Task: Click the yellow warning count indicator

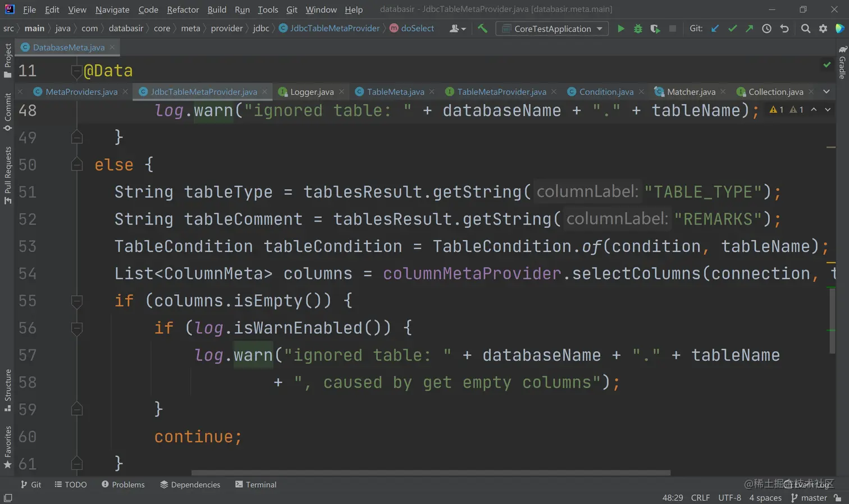Action: 777,110
